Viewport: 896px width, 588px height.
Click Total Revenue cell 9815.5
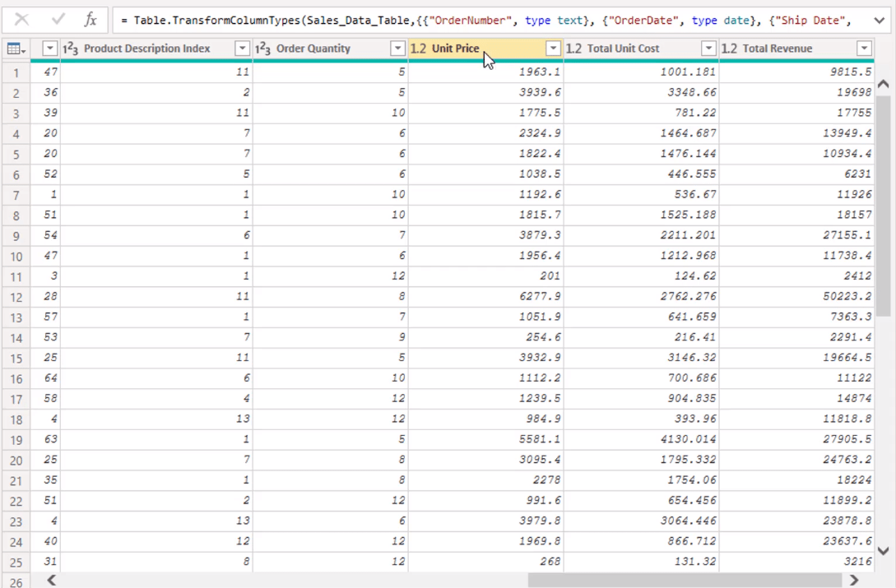[796, 72]
